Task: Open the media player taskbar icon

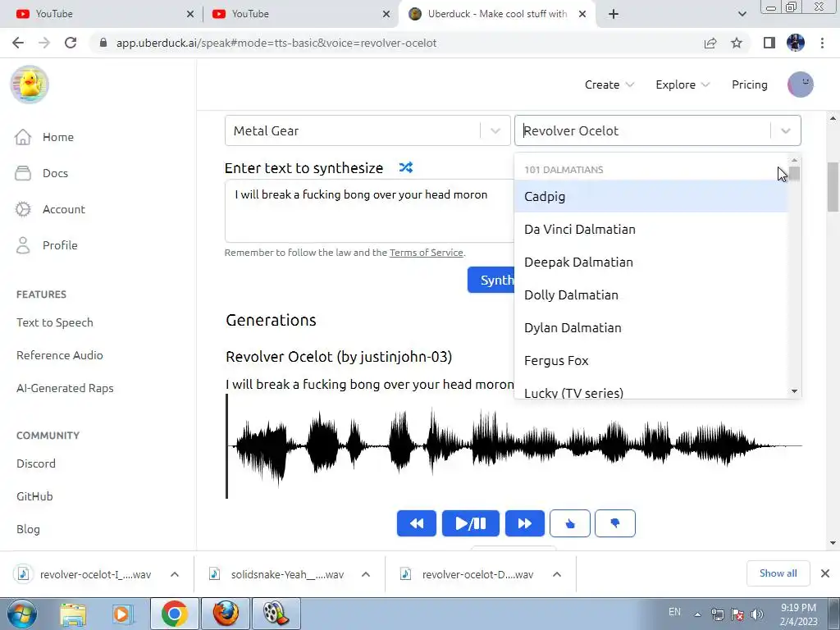Action: click(x=122, y=614)
